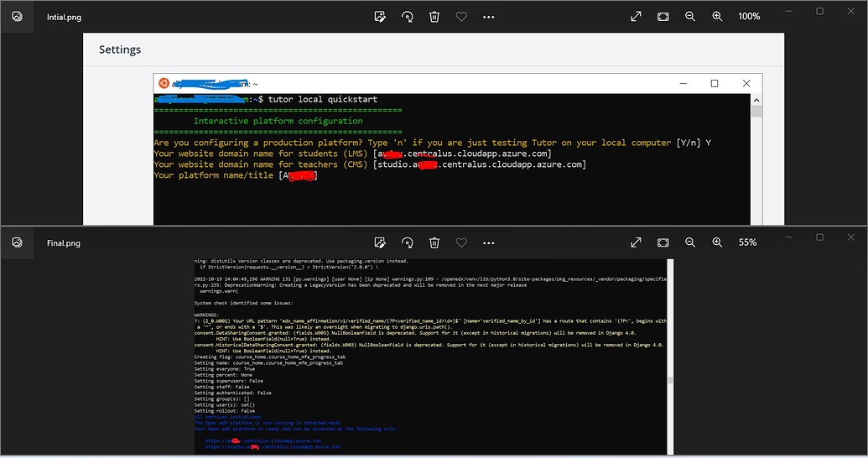Viewport: 868px width, 458px height.
Task: Click the Final.png file name
Action: [64, 243]
